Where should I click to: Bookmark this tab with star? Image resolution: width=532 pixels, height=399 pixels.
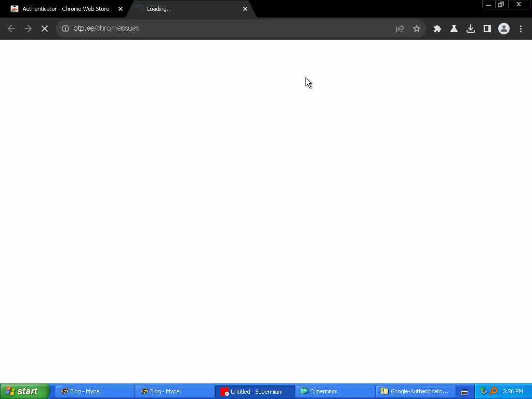click(x=417, y=29)
